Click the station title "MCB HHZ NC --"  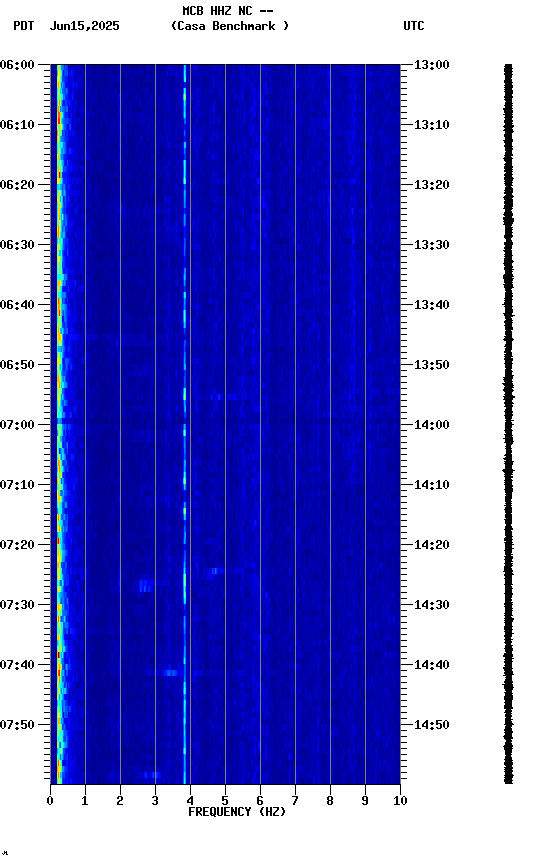click(x=228, y=11)
